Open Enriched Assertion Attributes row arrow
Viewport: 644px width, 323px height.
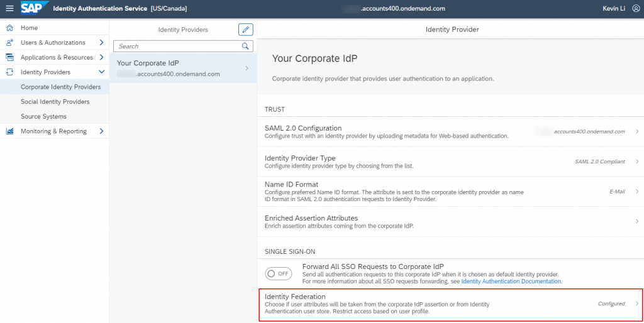(636, 221)
